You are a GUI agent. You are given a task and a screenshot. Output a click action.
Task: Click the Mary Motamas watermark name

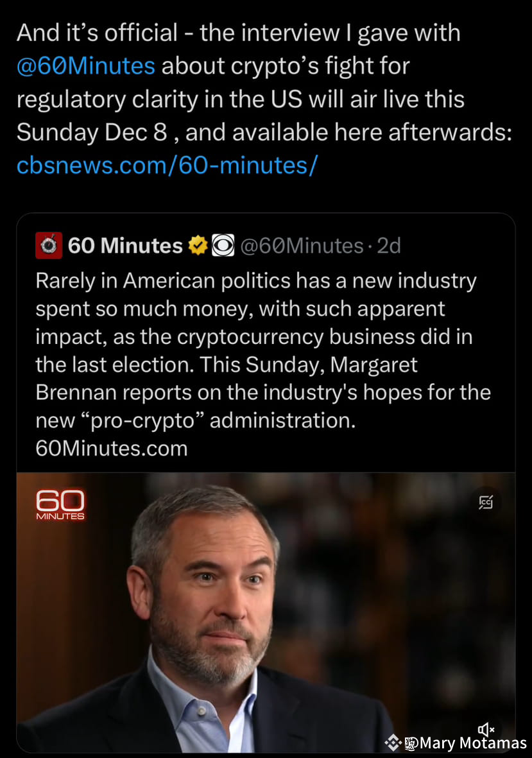pos(473,743)
